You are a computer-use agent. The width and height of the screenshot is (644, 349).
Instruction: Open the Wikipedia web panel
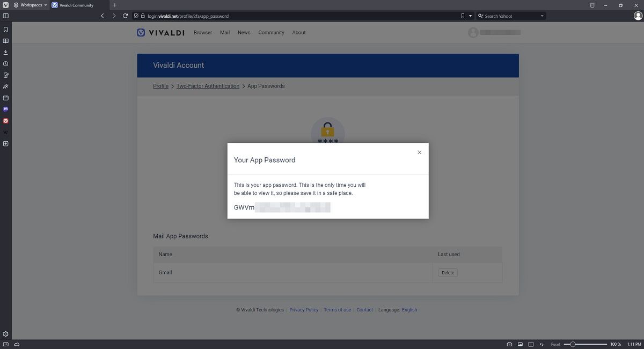pos(5,132)
